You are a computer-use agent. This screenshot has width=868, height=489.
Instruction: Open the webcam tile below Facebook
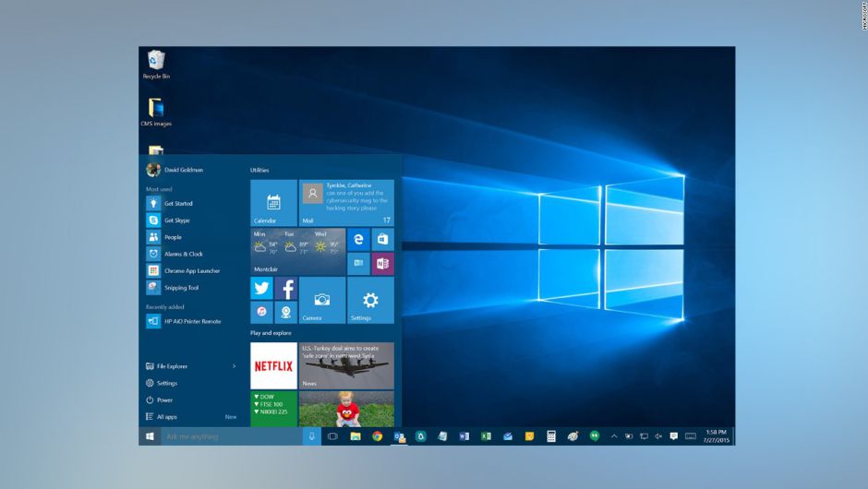pos(286,313)
